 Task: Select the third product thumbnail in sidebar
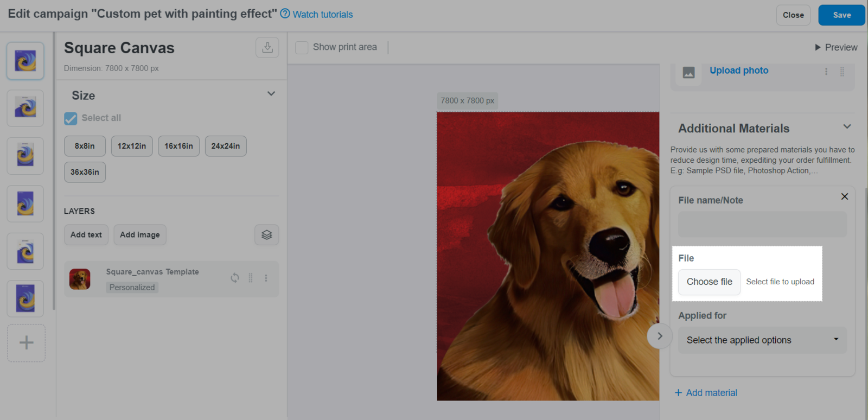(25, 156)
